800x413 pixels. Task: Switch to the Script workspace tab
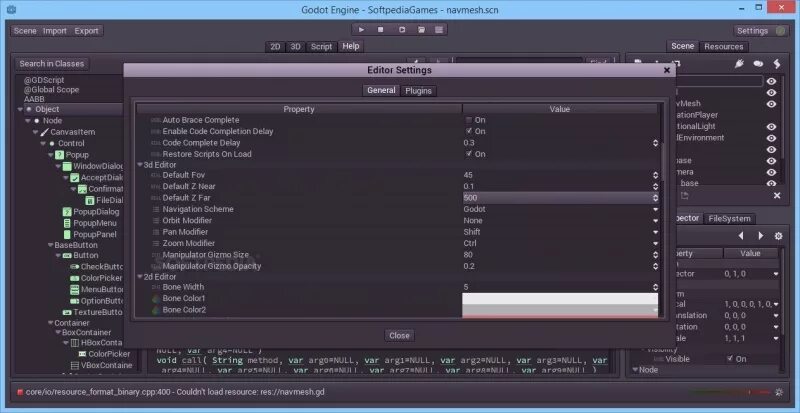tap(321, 46)
